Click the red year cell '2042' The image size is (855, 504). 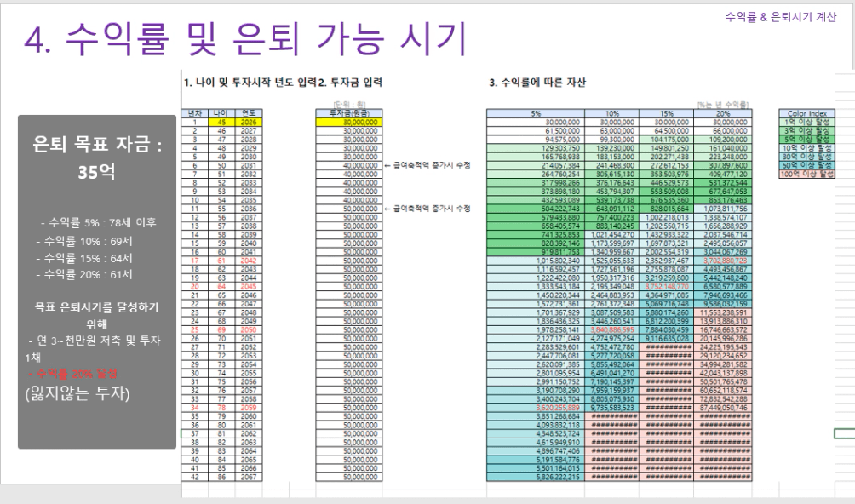point(249,261)
